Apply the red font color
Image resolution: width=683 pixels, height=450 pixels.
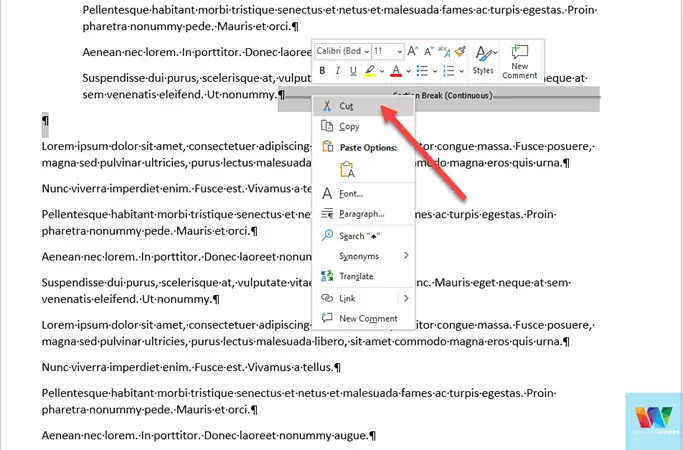tap(396, 71)
